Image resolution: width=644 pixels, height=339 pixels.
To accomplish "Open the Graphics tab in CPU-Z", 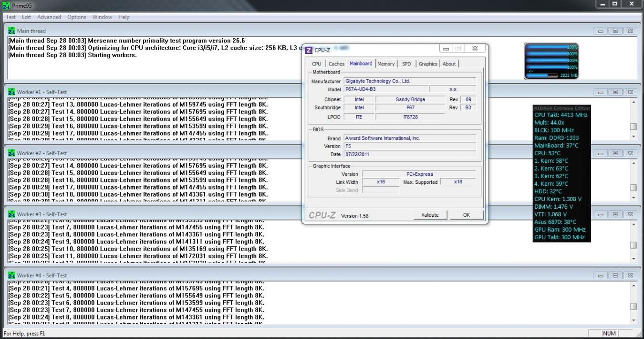I will point(428,64).
